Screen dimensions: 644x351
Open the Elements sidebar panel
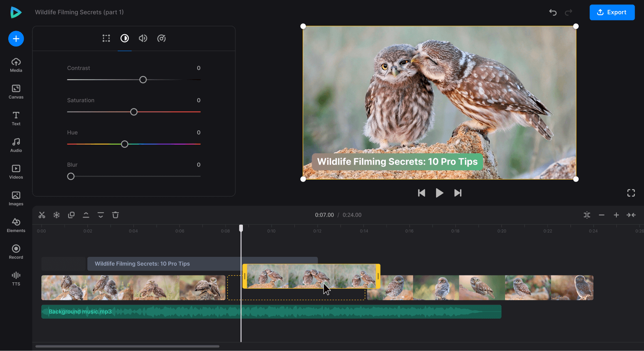tap(16, 225)
